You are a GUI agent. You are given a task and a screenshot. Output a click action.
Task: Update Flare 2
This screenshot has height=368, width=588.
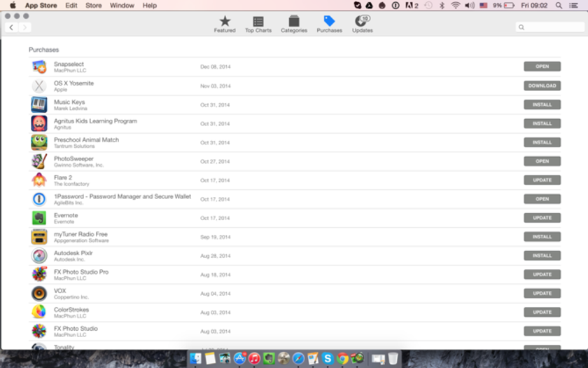click(x=542, y=180)
